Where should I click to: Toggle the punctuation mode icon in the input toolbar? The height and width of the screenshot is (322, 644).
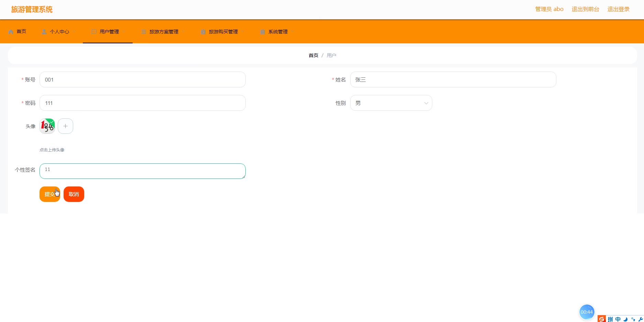[x=633, y=319]
